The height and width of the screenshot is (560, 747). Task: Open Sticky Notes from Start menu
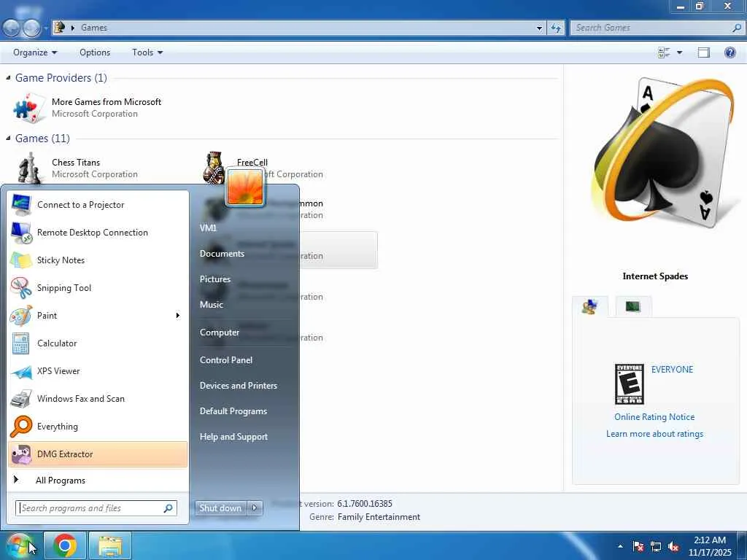(98, 260)
